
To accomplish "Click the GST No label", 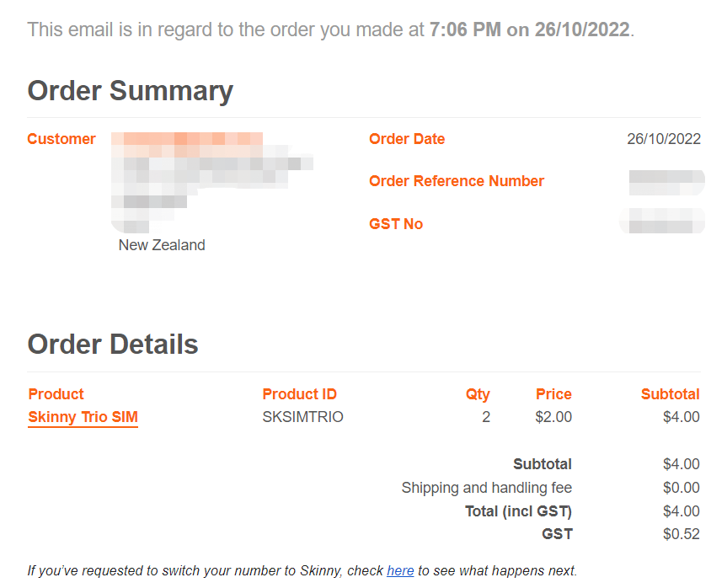I will click(396, 224).
